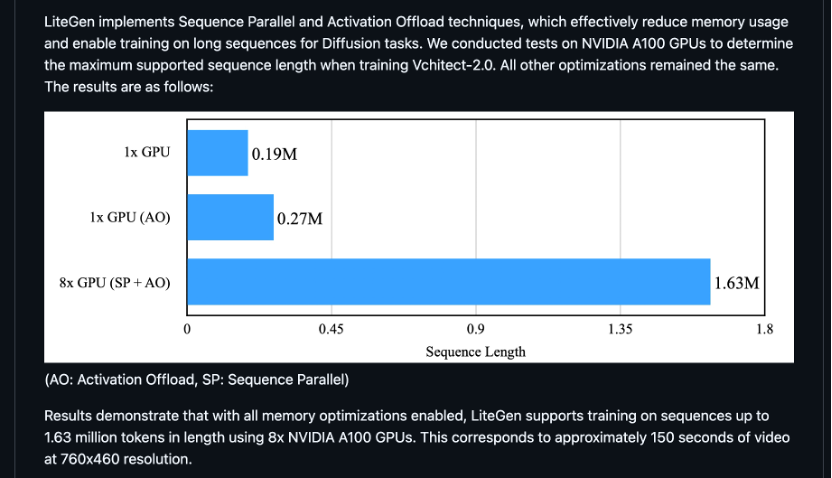Click "The results are as follows:" text
The height and width of the screenshot is (478, 832).
[129, 86]
